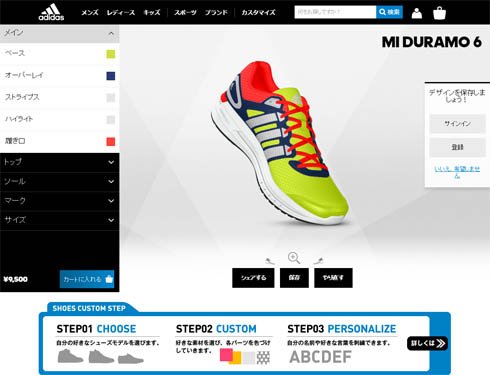
Task: Click the サインイン sign-in button
Action: click(457, 124)
